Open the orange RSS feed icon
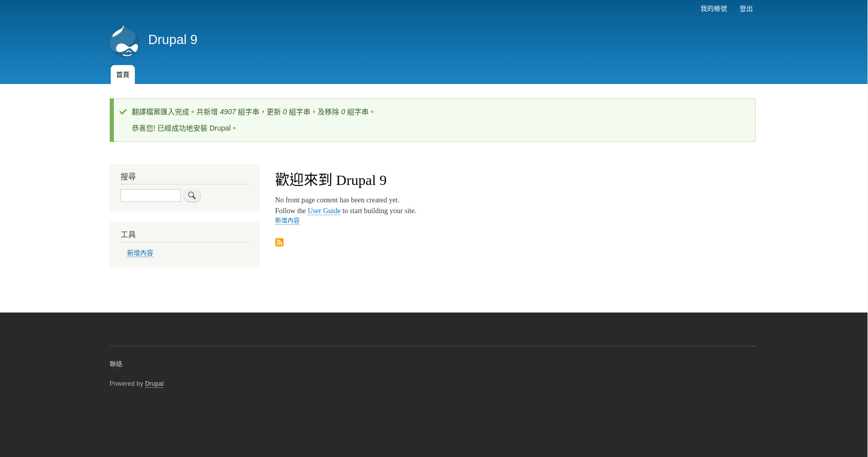This screenshot has height=457, width=868. [279, 242]
